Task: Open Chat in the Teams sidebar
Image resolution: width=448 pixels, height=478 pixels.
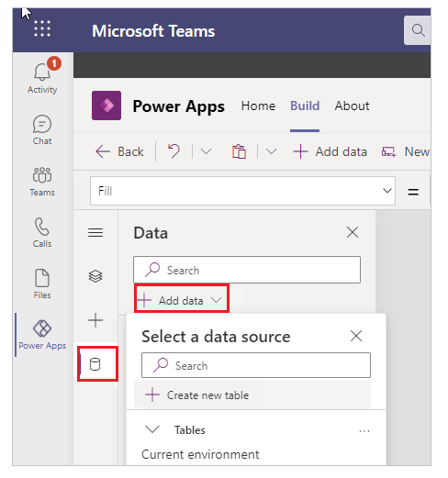Action: coord(42,129)
